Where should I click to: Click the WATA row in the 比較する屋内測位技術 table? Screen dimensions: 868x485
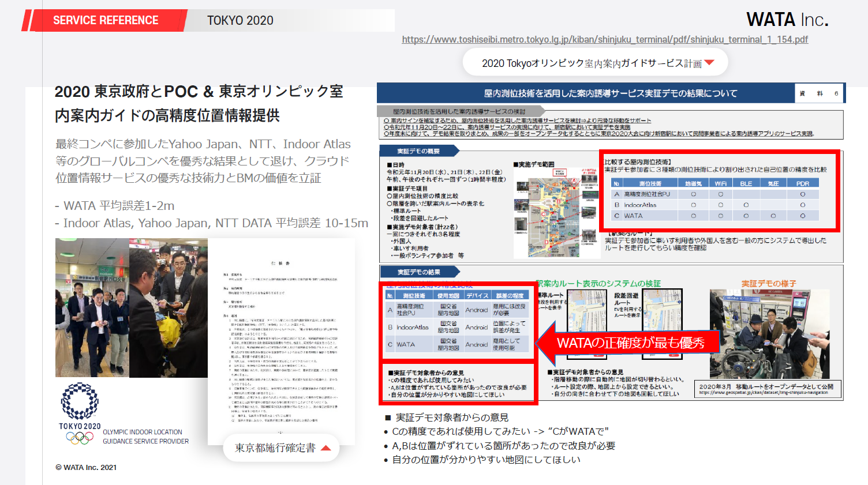click(x=714, y=216)
